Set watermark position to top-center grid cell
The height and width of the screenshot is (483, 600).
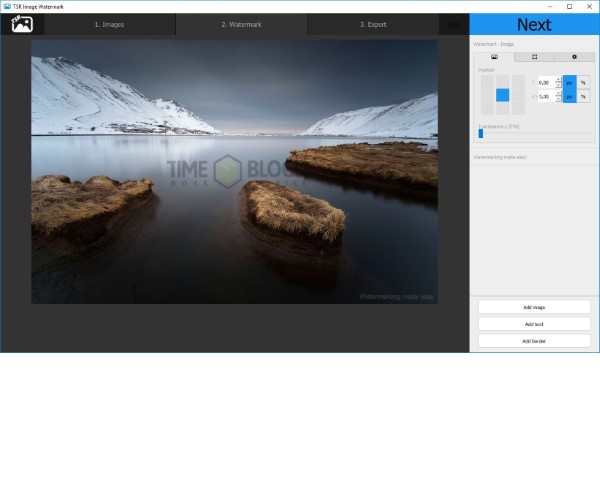point(502,82)
